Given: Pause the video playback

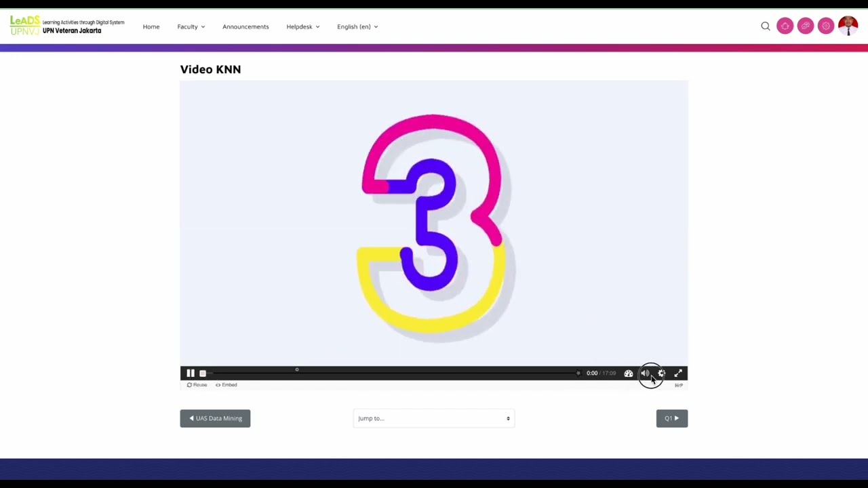Looking at the screenshot, I should (x=191, y=373).
